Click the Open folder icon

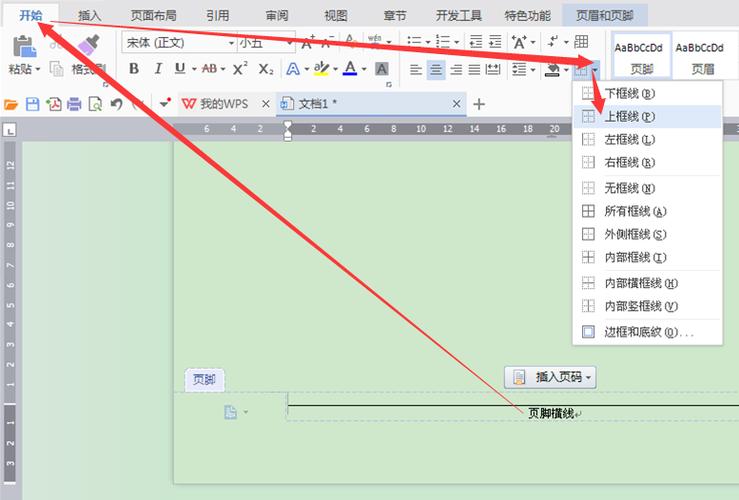pyautogui.click(x=11, y=104)
